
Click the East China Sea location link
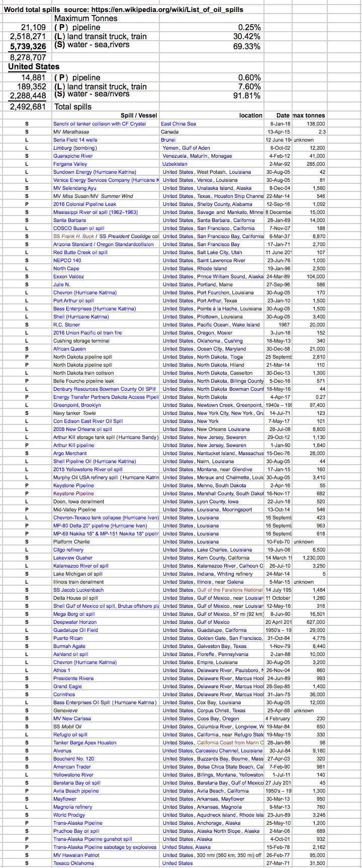178,124
